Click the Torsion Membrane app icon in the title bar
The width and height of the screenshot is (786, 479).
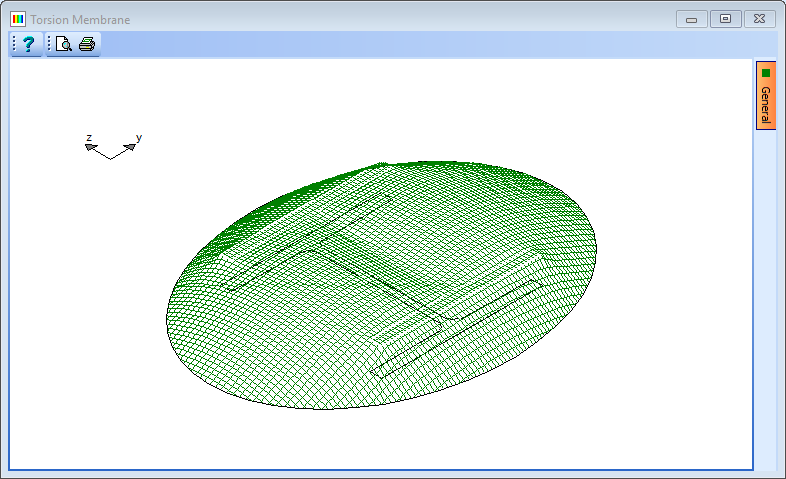click(x=18, y=20)
